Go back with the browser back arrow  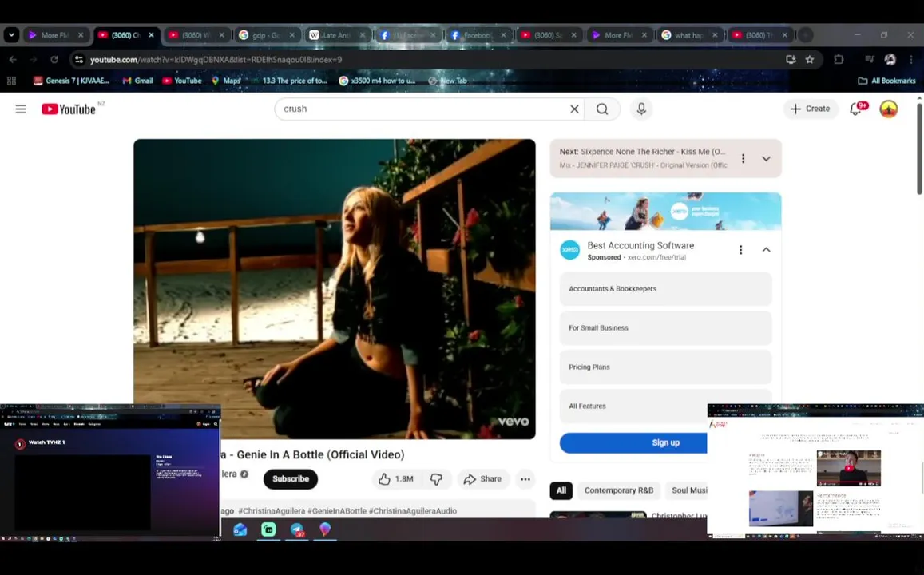pos(13,60)
